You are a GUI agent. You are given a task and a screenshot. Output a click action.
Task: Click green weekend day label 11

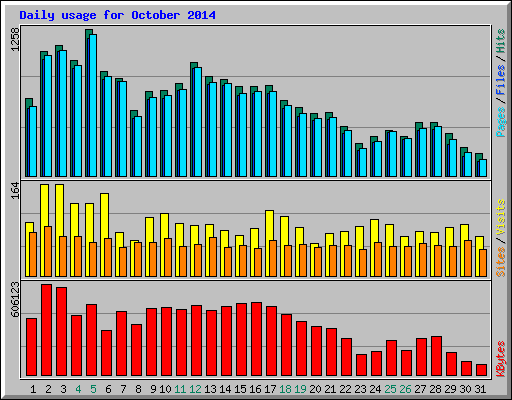coord(180,389)
